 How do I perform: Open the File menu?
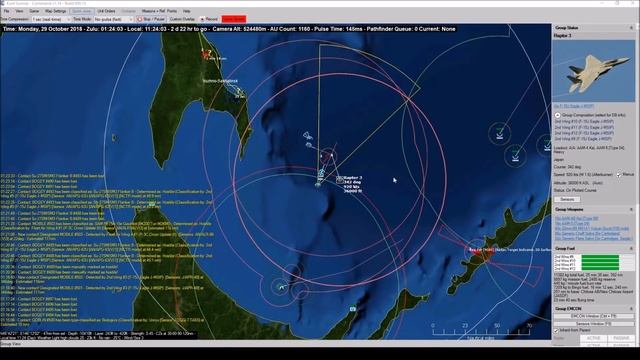pyautogui.click(x=7, y=11)
